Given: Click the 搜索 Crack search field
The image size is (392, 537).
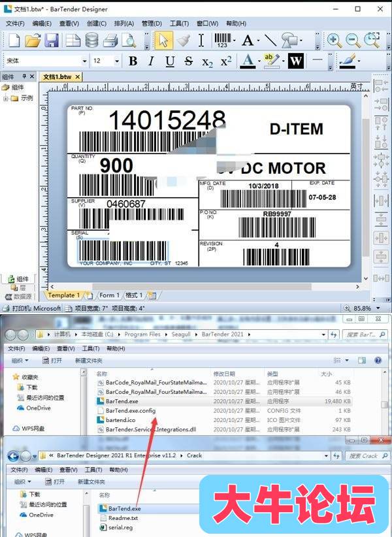Looking at the screenshot, I should pos(367,456).
